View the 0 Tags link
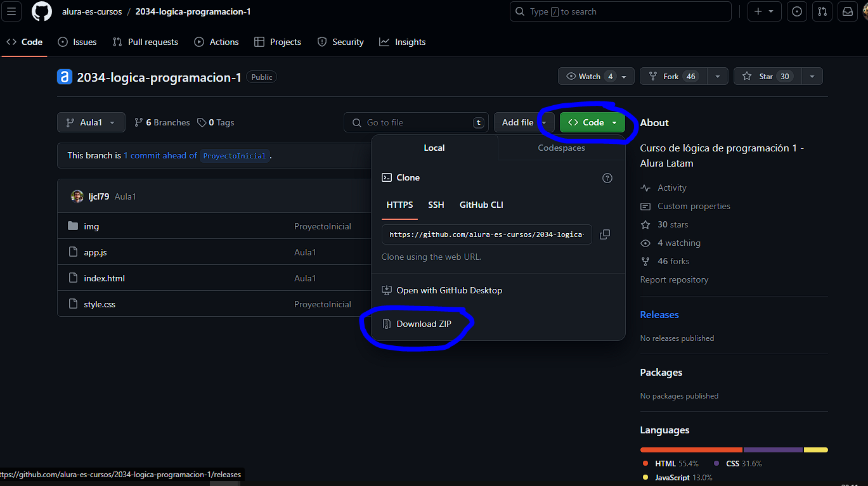The height and width of the screenshot is (486, 868). [216, 122]
